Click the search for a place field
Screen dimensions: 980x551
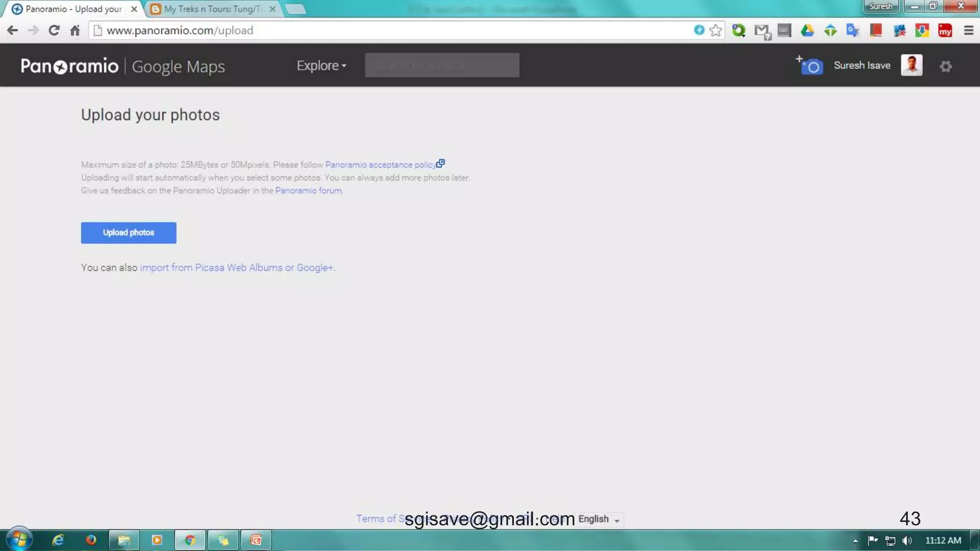442,65
